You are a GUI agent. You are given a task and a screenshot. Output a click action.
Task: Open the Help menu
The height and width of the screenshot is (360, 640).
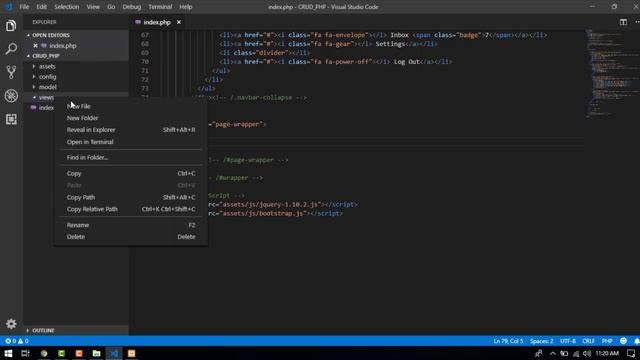pyautogui.click(x=185, y=7)
